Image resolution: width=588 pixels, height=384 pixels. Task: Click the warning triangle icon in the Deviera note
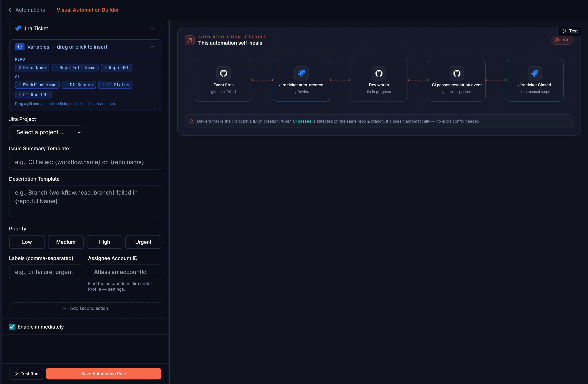click(x=192, y=121)
